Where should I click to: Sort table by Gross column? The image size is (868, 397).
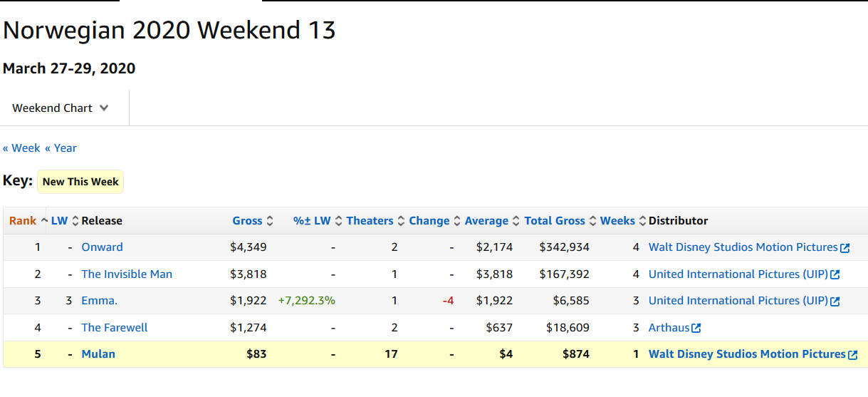coord(253,221)
